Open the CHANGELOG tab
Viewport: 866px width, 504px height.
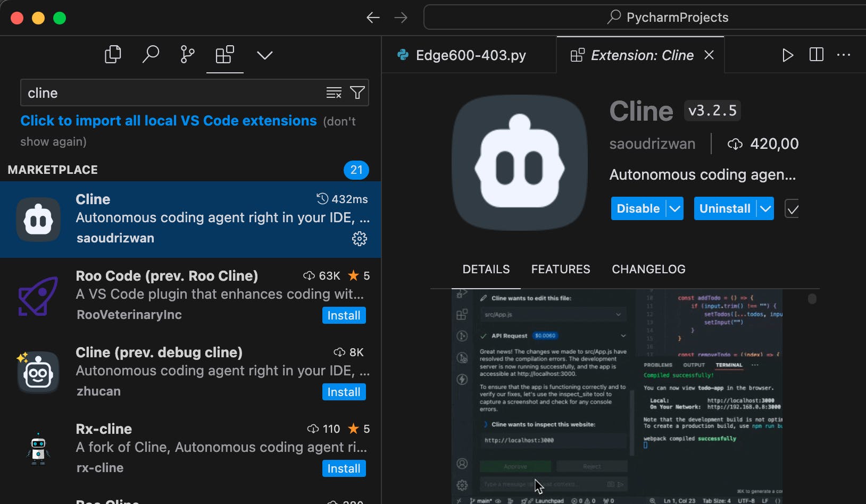[648, 270]
